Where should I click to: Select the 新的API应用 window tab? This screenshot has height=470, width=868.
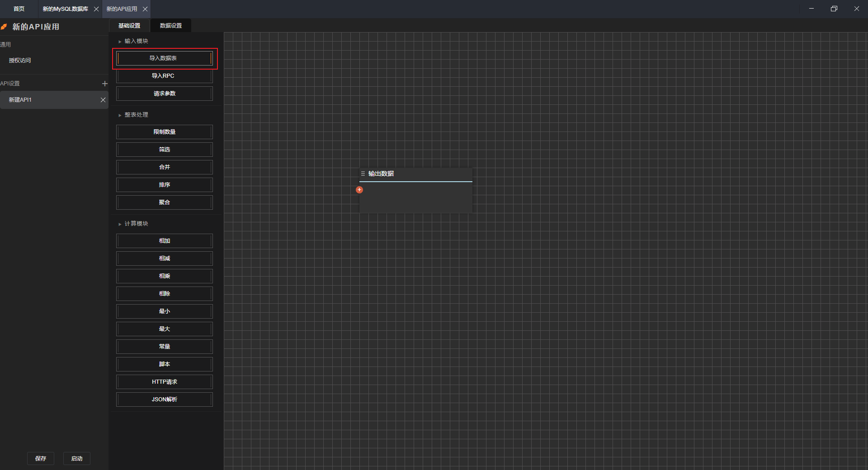tap(122, 9)
